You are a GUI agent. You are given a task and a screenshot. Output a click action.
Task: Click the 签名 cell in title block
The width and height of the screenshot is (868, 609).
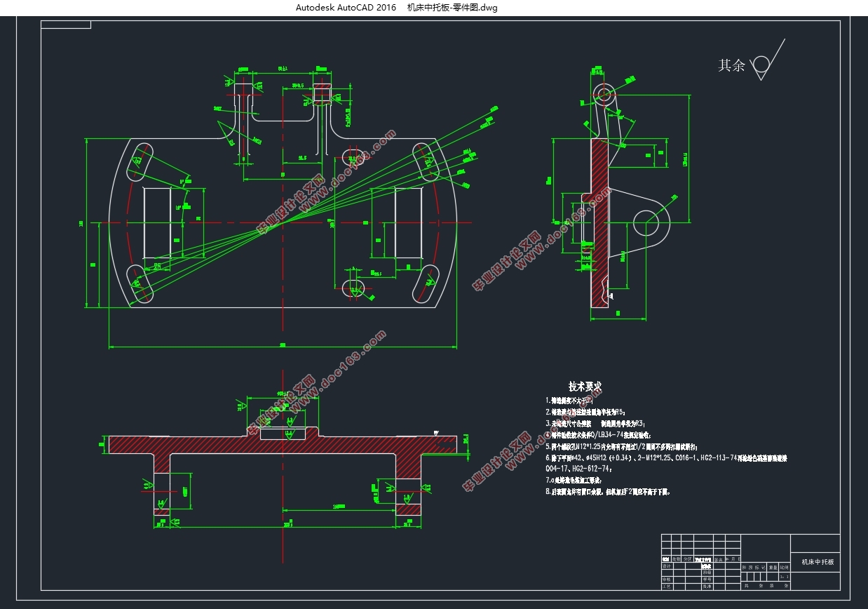719,559
